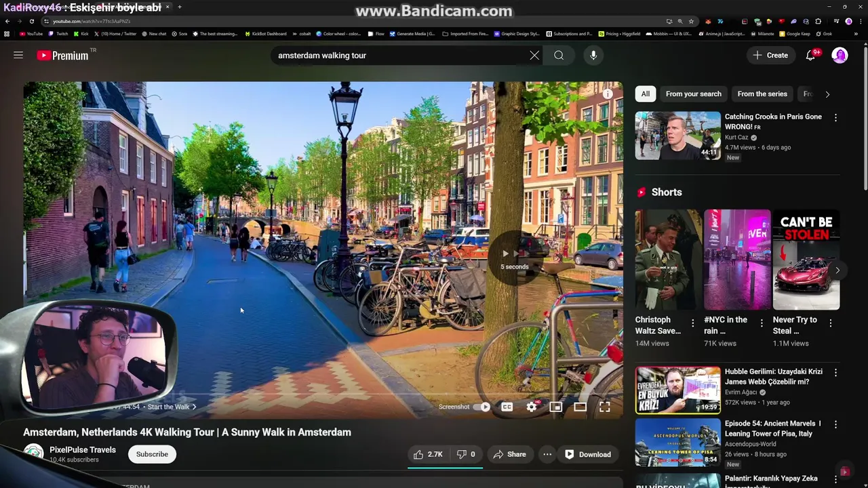This screenshot has width=868, height=488.
Task: Clear the search box with X
Action: pos(534,56)
